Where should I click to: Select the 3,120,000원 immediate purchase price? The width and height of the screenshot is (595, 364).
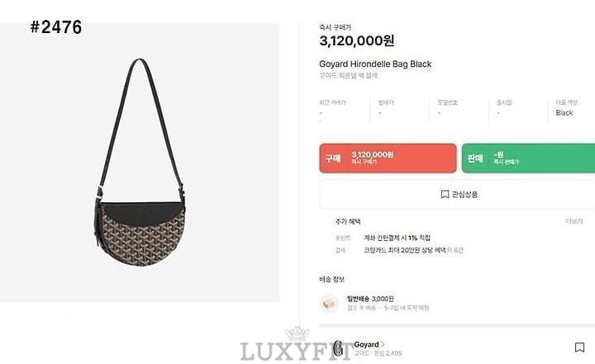coord(357,40)
